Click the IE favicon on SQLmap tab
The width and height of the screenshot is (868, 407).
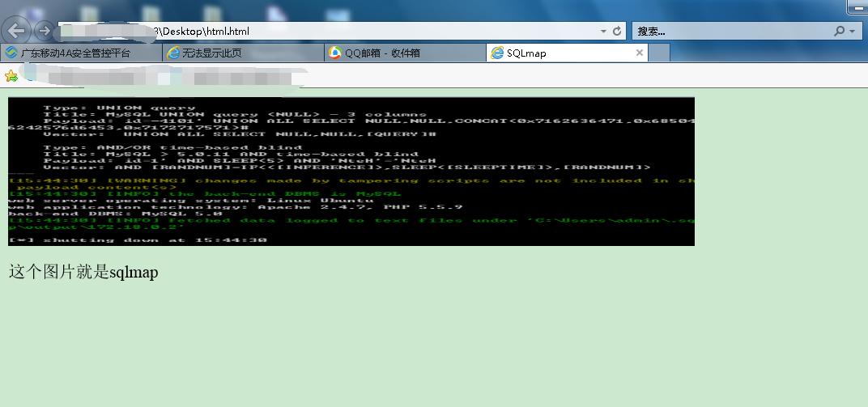[497, 53]
